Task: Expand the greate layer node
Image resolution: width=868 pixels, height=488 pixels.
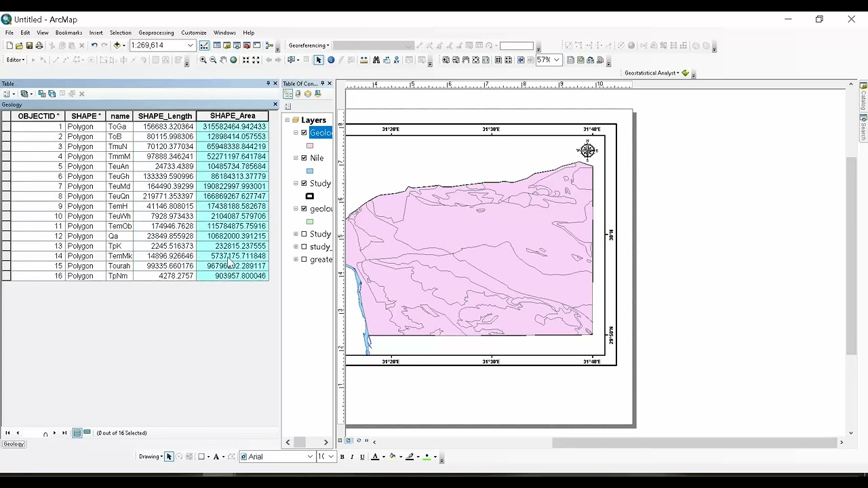Action: tap(296, 260)
